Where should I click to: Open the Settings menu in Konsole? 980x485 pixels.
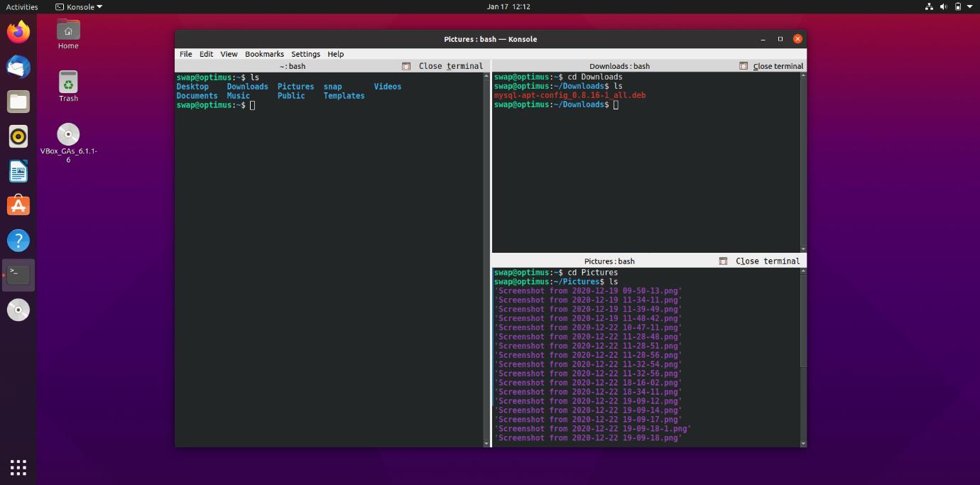click(x=305, y=54)
